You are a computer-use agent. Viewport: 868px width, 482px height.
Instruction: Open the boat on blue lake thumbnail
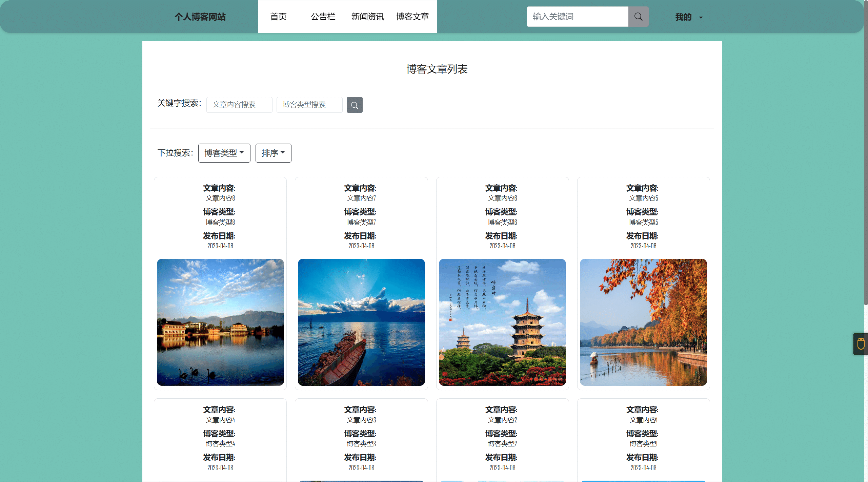[361, 322]
